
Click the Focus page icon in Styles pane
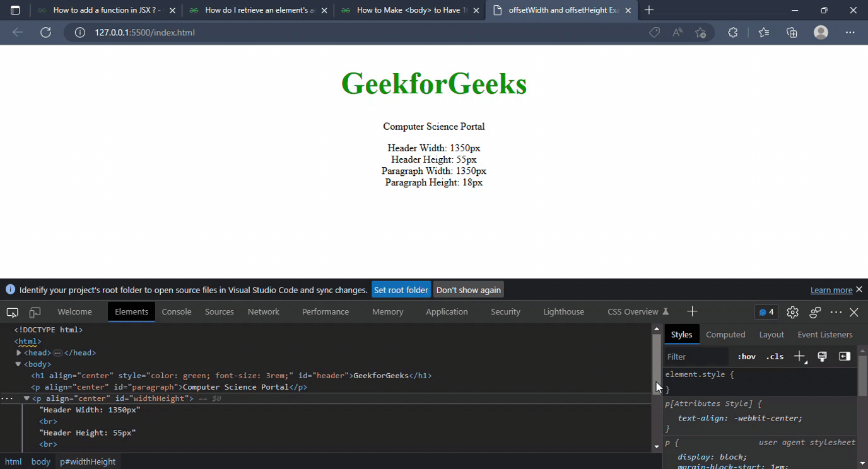pyautogui.click(x=844, y=356)
